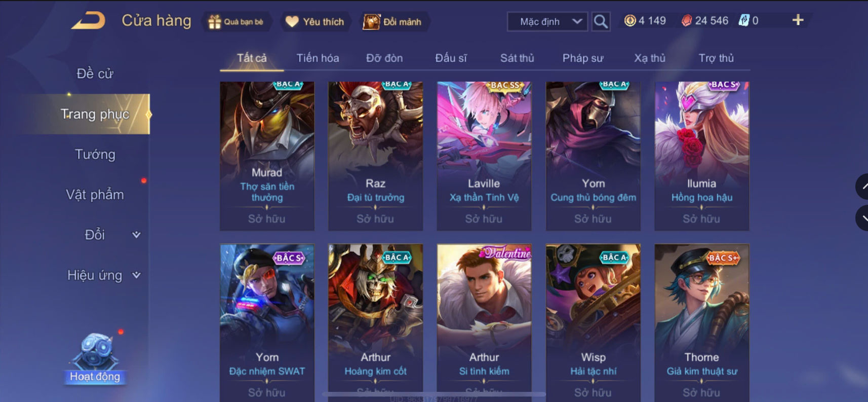The height and width of the screenshot is (402, 868).
Task: Tap the back arrow icon beside Cửa hàng
Action: 88,21
